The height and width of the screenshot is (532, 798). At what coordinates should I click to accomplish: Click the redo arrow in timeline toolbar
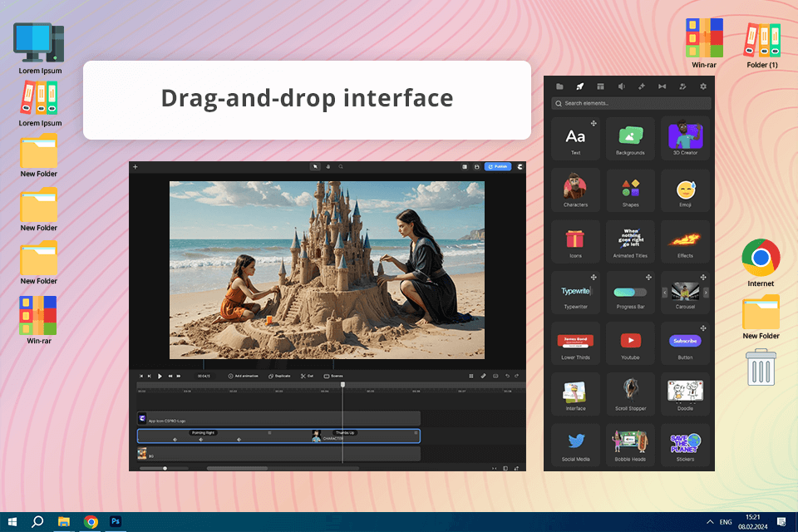[x=516, y=377]
